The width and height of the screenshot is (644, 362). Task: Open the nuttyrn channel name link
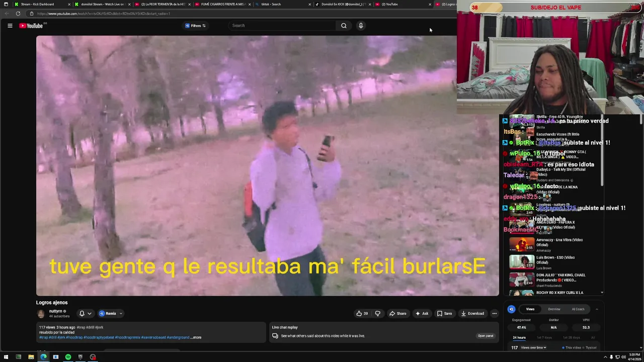tap(55, 311)
